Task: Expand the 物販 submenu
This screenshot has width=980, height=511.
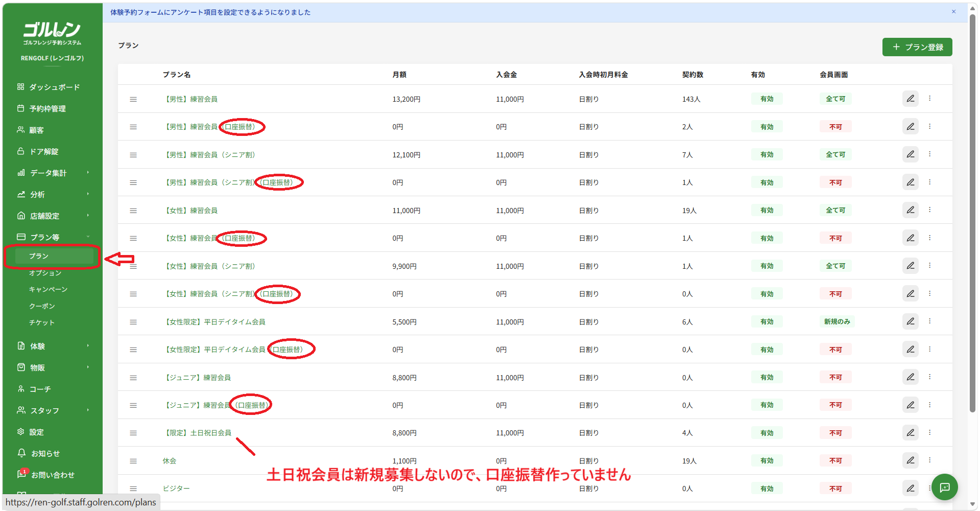Action: pos(52,367)
